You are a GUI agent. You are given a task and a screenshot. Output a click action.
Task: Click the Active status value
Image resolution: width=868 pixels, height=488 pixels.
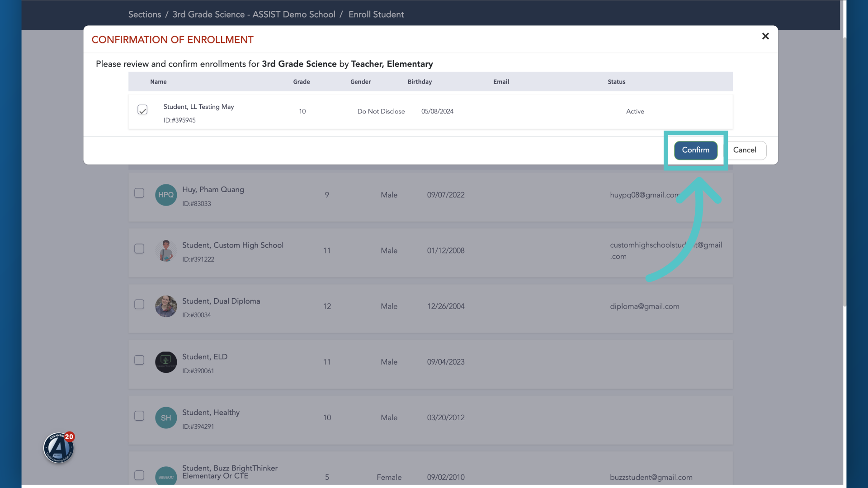coord(635,111)
